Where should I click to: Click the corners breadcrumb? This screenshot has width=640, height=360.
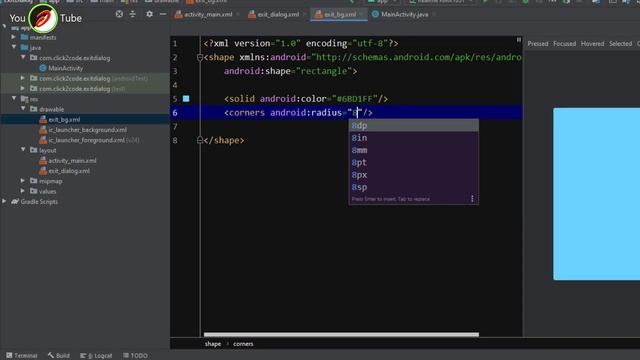[x=243, y=344]
